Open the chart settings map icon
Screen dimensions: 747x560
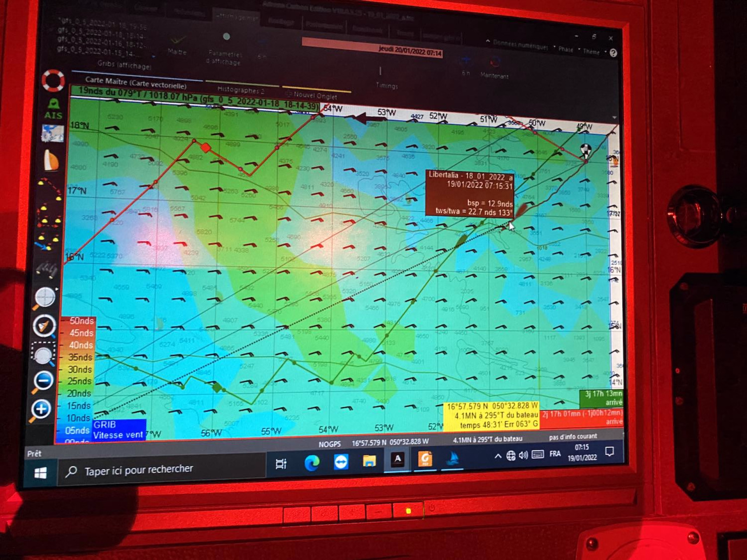53,133
